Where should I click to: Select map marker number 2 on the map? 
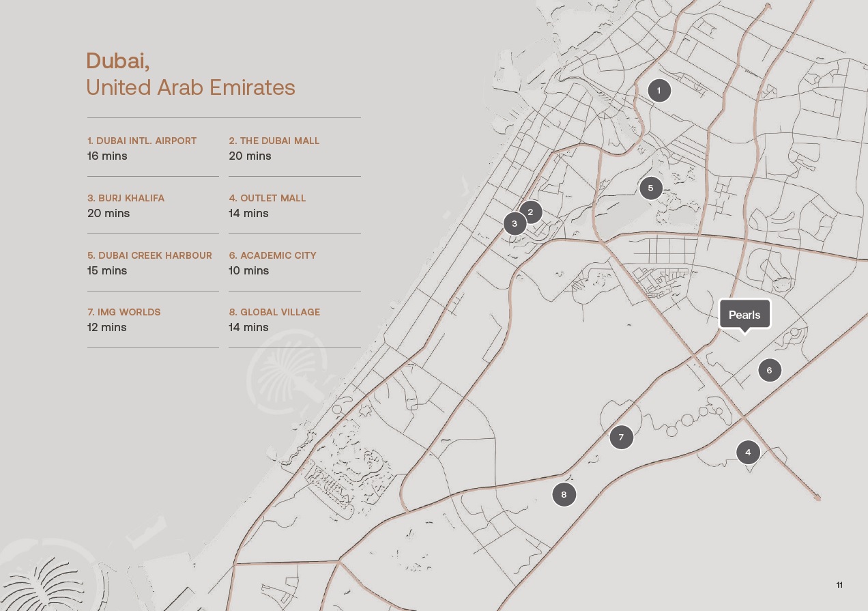[x=530, y=212]
